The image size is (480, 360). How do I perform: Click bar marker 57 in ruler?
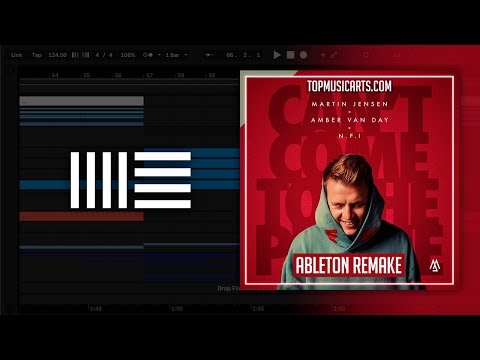tap(149, 75)
